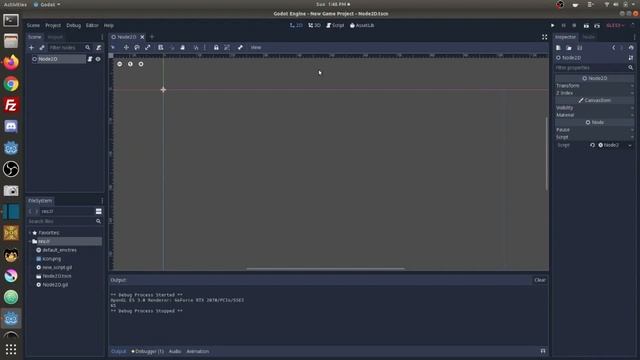Choose the Select Mode arrow tool
640x360 pixels.
click(113, 48)
